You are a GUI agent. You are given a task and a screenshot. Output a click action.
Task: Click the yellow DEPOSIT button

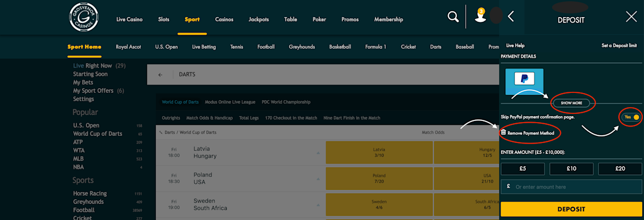(x=571, y=210)
